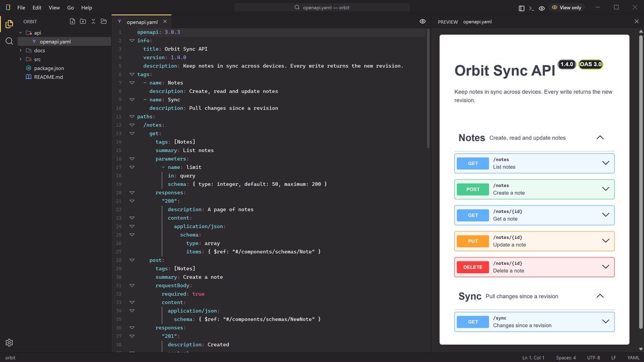Expand the GET /notes List notes operation
644x362 pixels.
[534, 163]
